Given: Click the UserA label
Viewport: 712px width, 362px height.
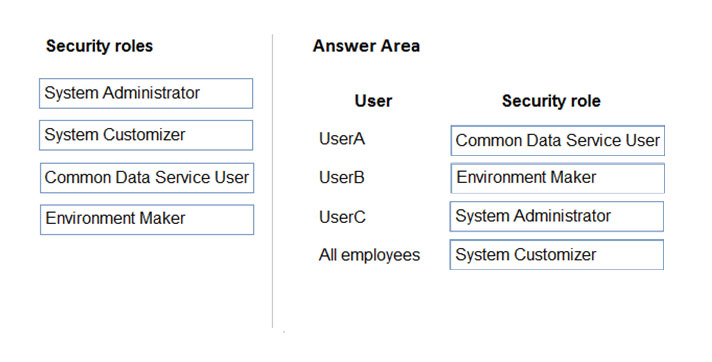Looking at the screenshot, I should tap(341, 139).
